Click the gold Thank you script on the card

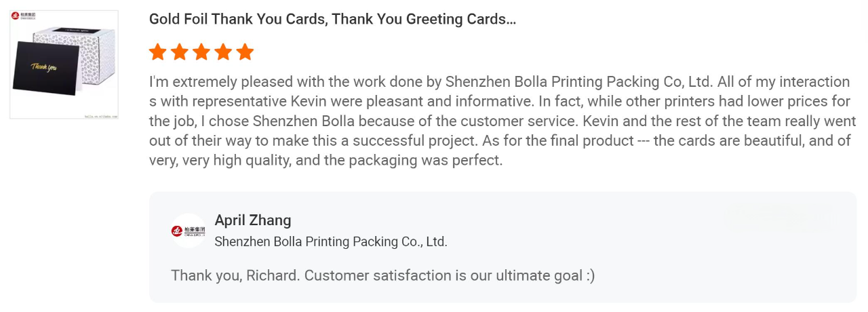click(x=43, y=66)
